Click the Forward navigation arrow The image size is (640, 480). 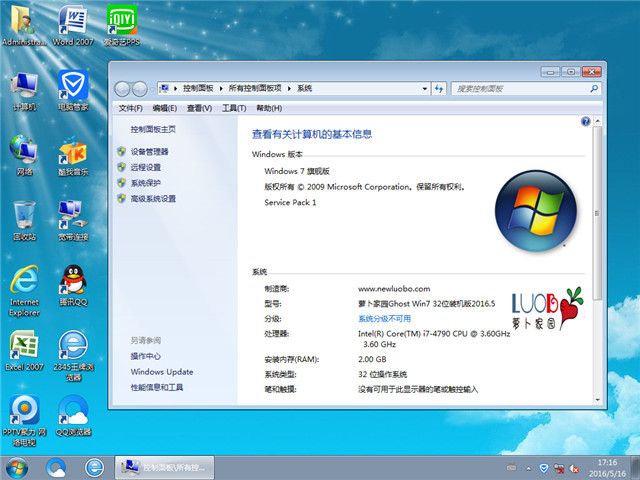tap(139, 89)
